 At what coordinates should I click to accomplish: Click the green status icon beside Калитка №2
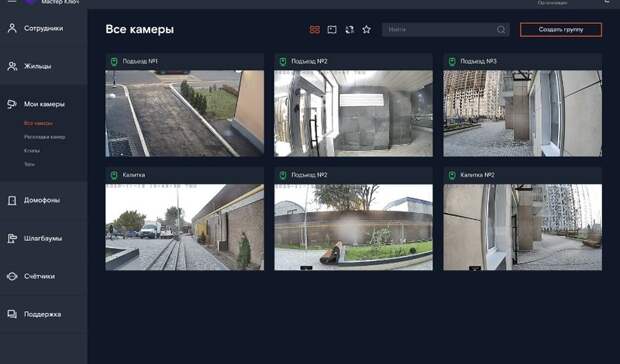pyautogui.click(x=452, y=175)
